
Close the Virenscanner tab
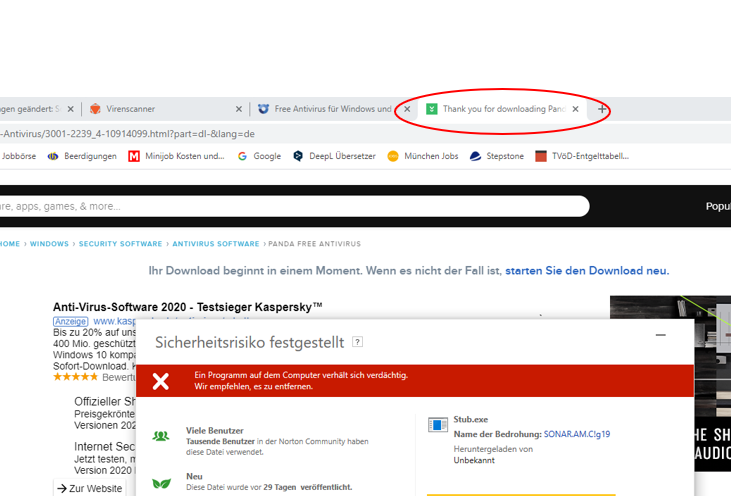(x=239, y=109)
